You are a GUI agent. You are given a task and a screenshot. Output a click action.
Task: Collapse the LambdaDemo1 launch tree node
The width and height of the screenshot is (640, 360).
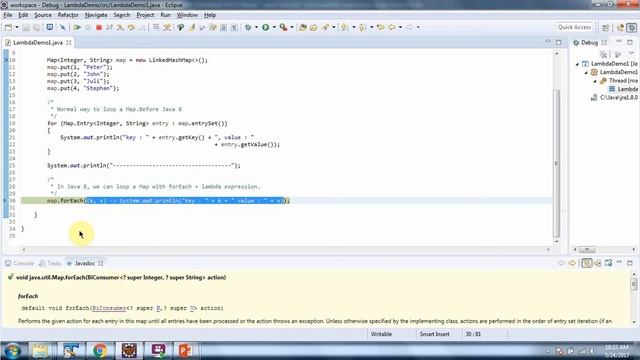(x=577, y=64)
